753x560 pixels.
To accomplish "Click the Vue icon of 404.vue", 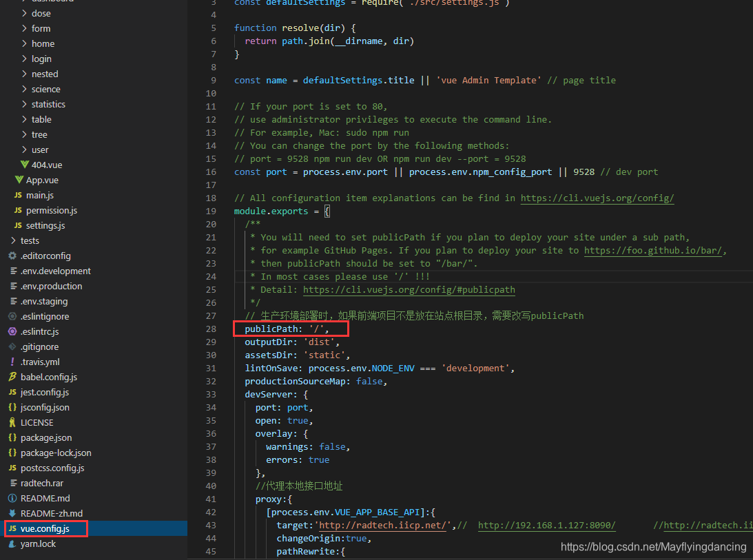I will [x=25, y=165].
